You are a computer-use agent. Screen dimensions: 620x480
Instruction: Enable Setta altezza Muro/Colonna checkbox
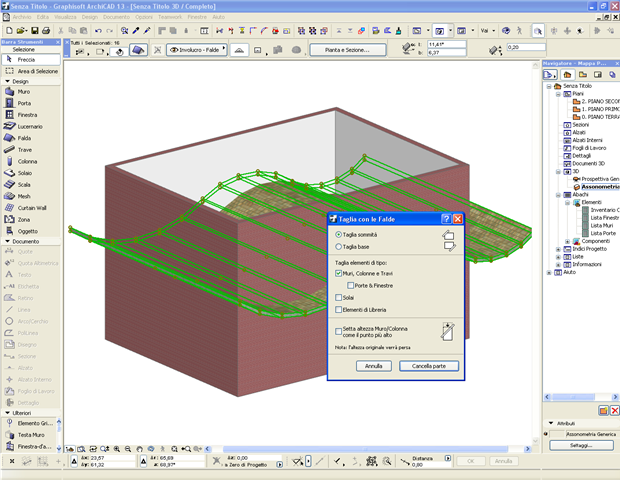pyautogui.click(x=338, y=332)
